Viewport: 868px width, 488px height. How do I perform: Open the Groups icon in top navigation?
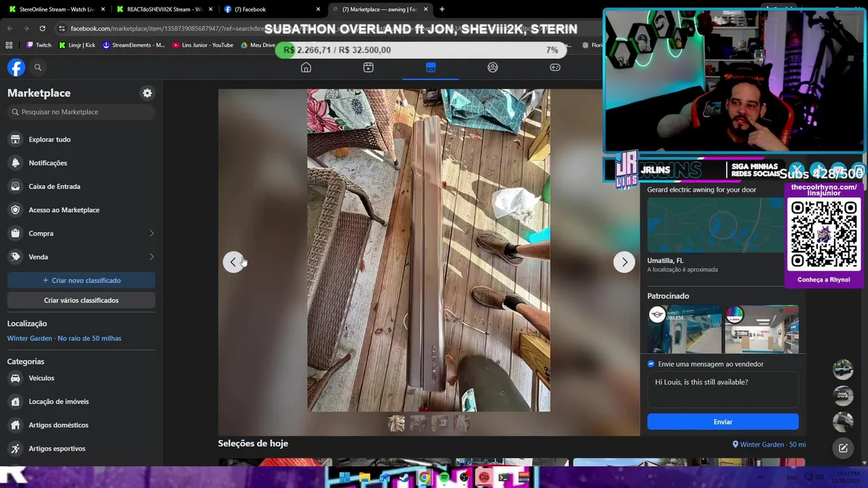point(493,67)
